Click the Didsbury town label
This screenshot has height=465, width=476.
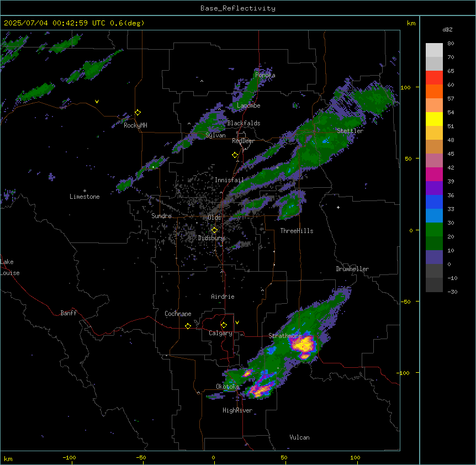point(211,238)
